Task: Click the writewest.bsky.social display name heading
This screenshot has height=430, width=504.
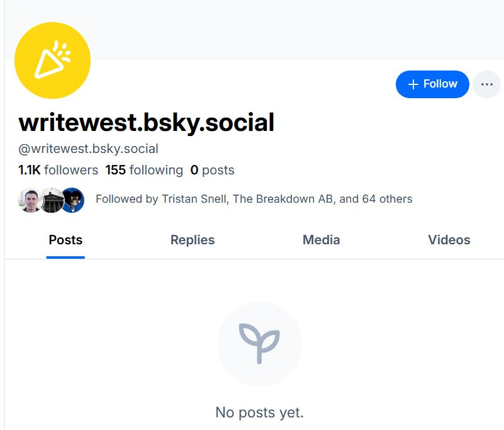Action: [x=147, y=122]
